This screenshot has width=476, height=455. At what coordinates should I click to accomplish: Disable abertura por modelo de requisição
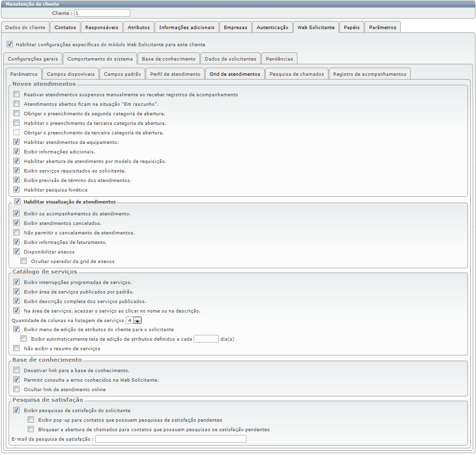tap(16, 161)
